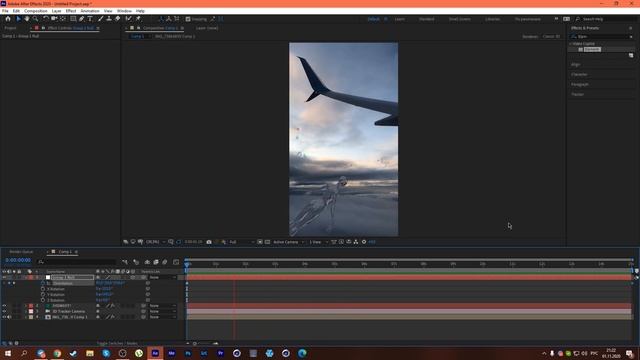
Task: Open the Composition menu
Action: click(x=36, y=11)
